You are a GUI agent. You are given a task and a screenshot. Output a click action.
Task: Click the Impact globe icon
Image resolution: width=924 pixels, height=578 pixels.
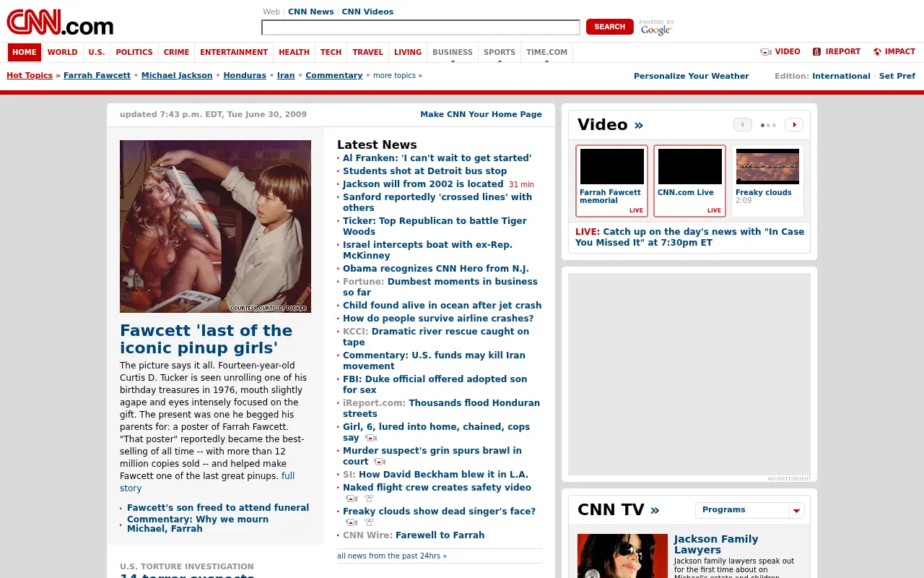[877, 52]
